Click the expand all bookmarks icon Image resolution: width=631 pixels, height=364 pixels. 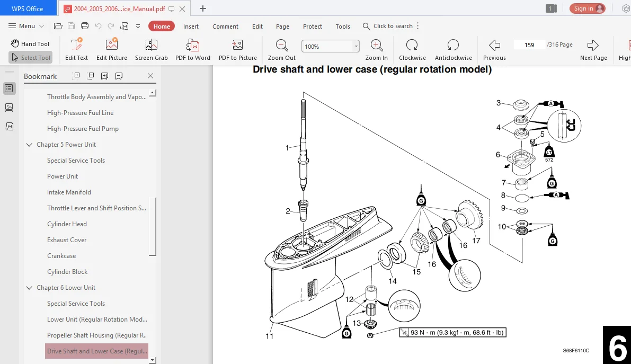click(76, 76)
